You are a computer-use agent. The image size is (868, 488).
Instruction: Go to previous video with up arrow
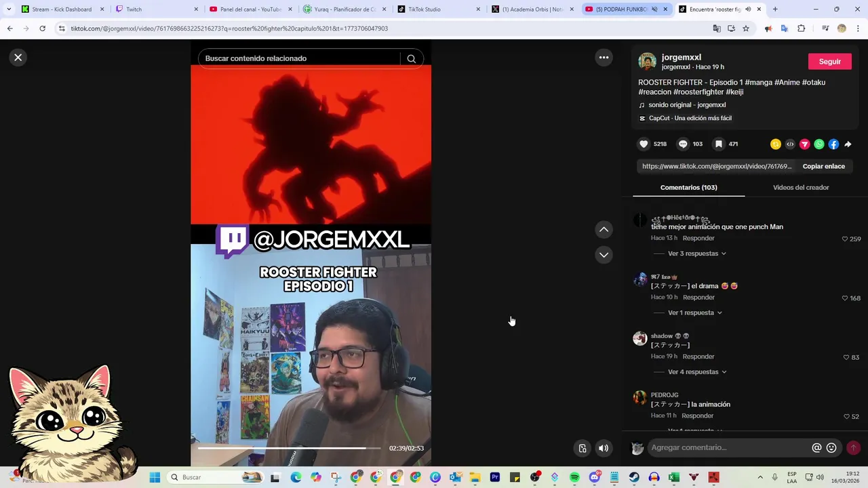(x=604, y=230)
